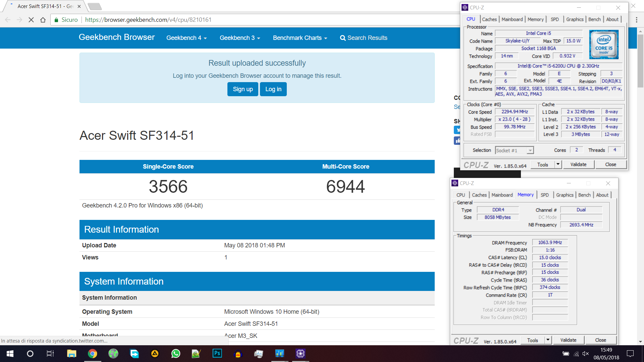This screenshot has width=644, height=362.
Task: Open File Explorer from the taskbar
Action: (71, 354)
